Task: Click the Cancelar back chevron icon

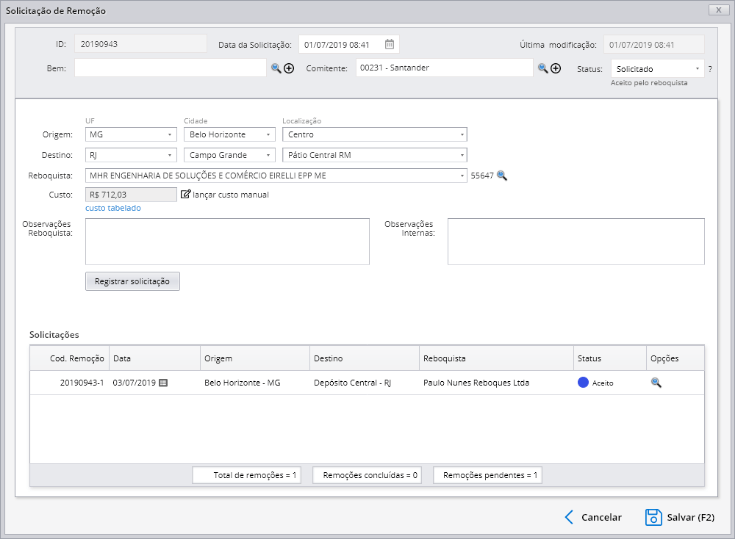Action: 569,517
